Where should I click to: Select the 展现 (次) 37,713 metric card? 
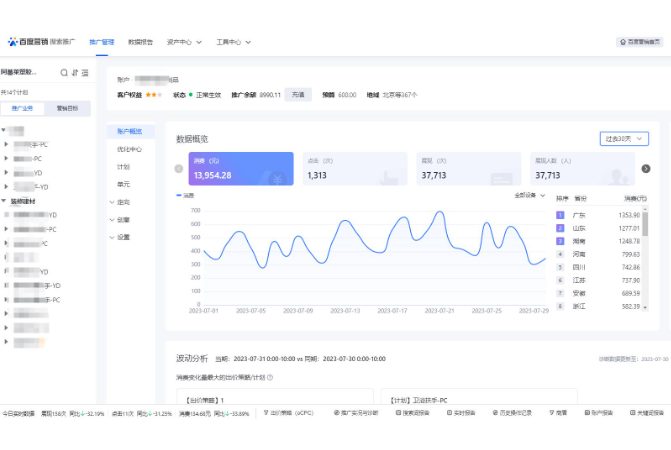(x=469, y=169)
